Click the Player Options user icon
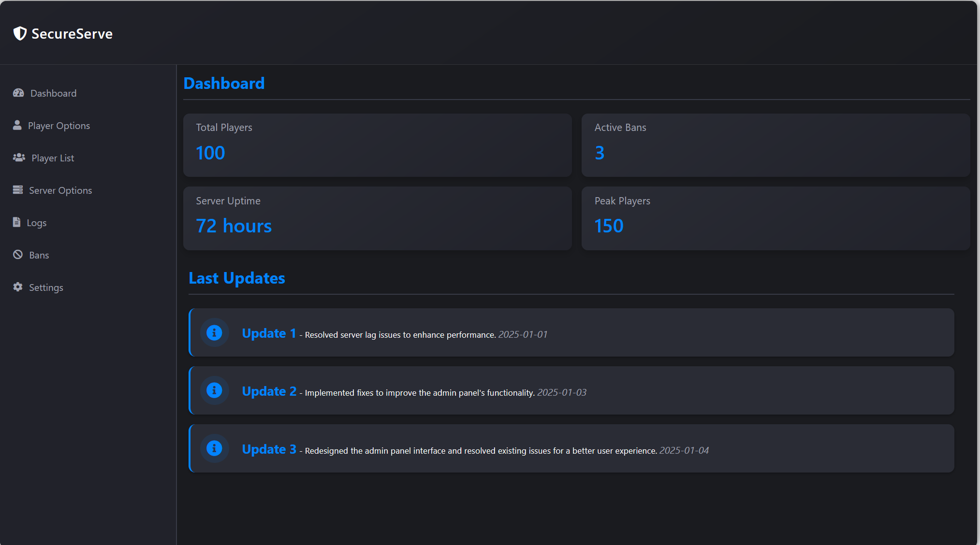The image size is (980, 545). coord(17,125)
